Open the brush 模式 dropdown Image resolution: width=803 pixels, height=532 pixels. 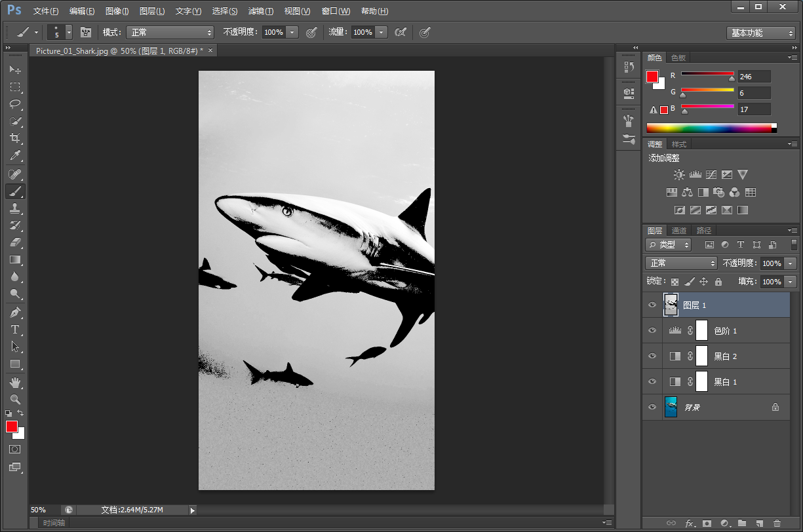[170, 32]
